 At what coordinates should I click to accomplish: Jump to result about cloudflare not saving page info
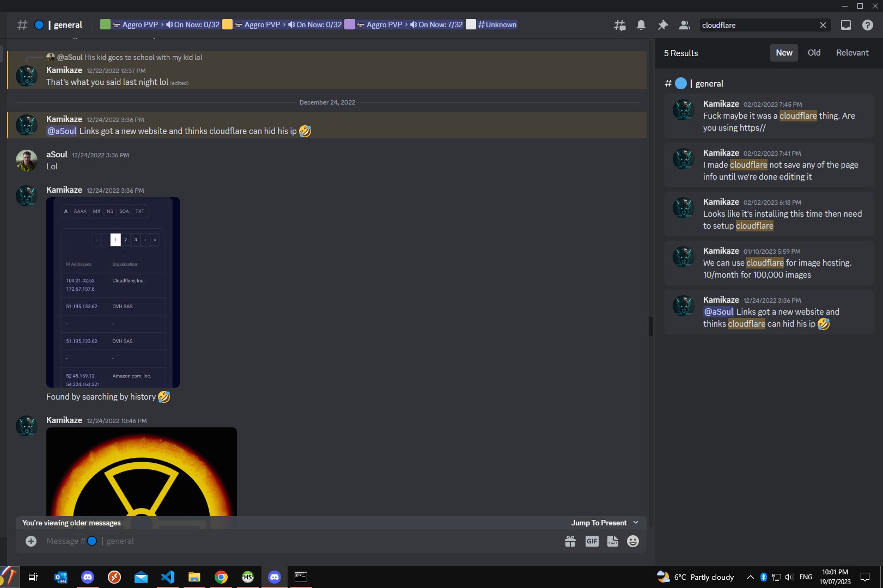click(x=769, y=165)
